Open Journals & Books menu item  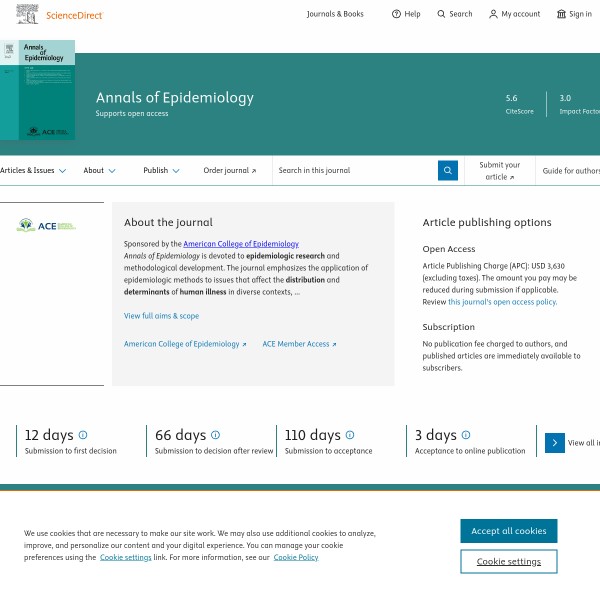335,14
